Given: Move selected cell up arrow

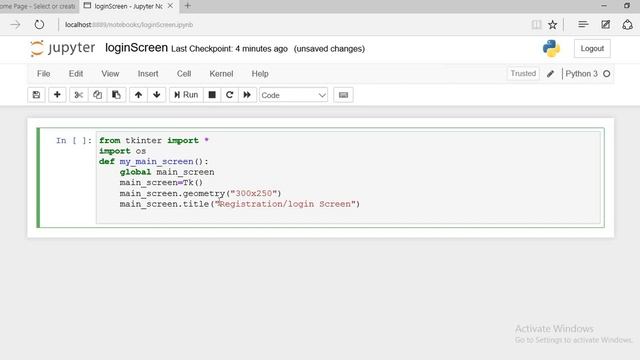Looking at the screenshot, I should click(138, 95).
